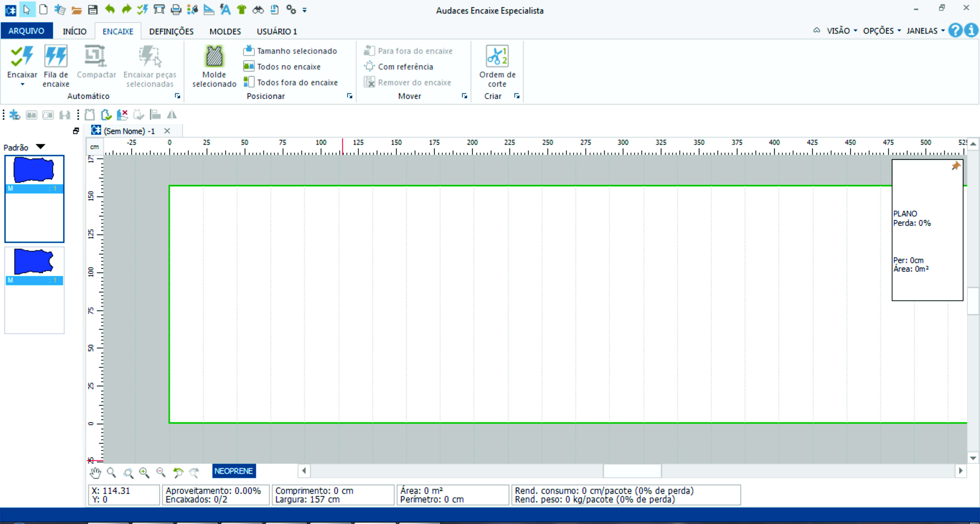Click Molde selecionado icon

click(x=214, y=66)
